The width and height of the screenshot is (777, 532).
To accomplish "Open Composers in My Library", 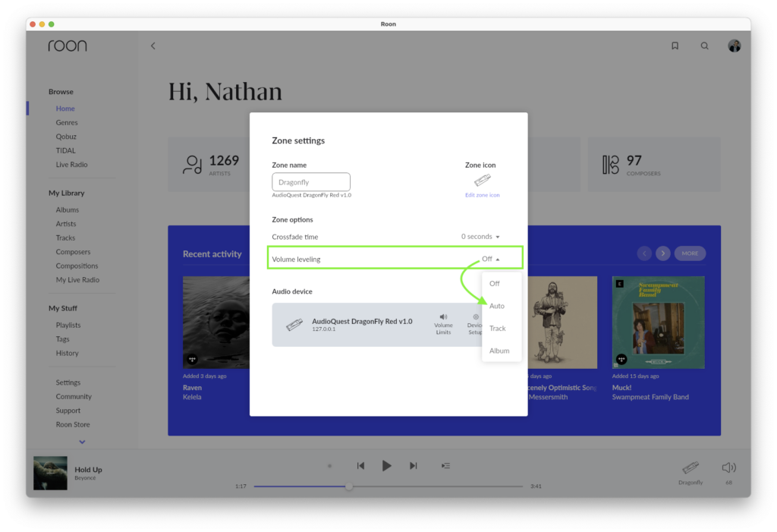I will (74, 252).
